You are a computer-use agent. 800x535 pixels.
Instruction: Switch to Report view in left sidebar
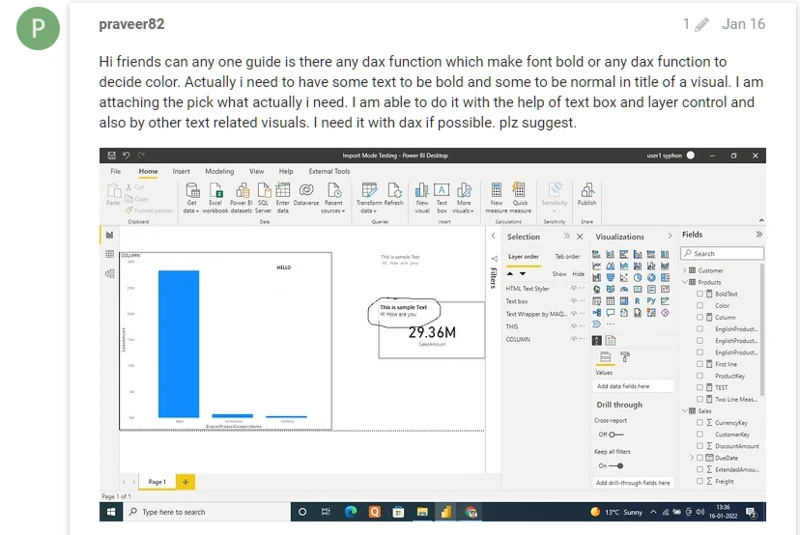(109, 235)
